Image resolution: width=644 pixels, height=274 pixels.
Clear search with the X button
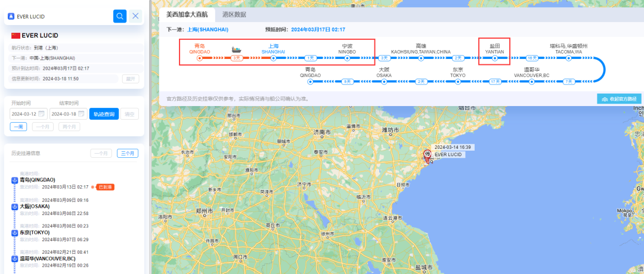click(135, 17)
